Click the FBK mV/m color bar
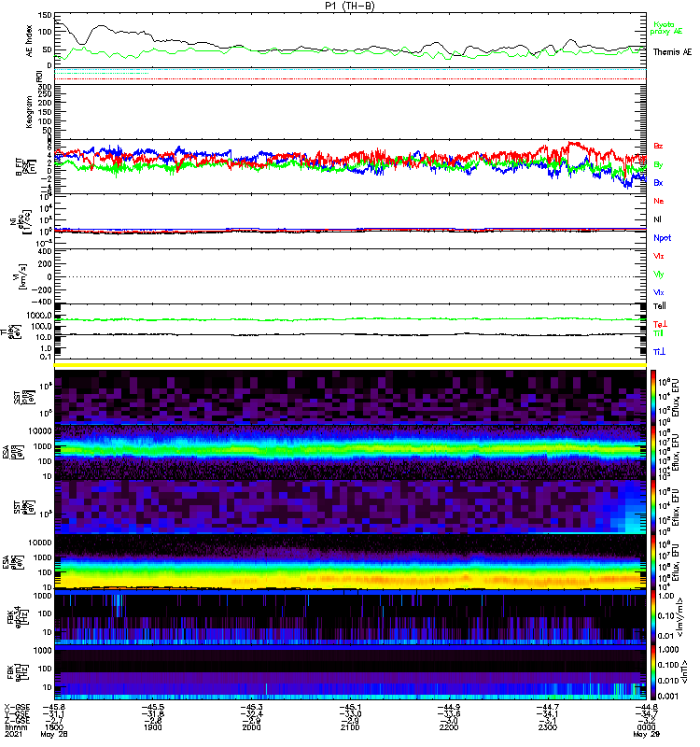Screen dimensions: 700x747 (653, 616)
